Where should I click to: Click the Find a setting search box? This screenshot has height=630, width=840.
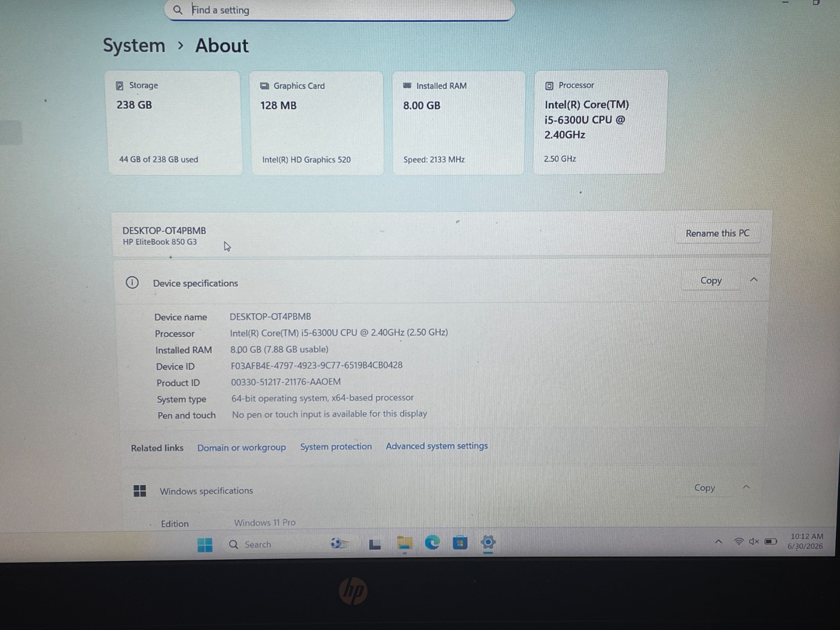coord(339,10)
